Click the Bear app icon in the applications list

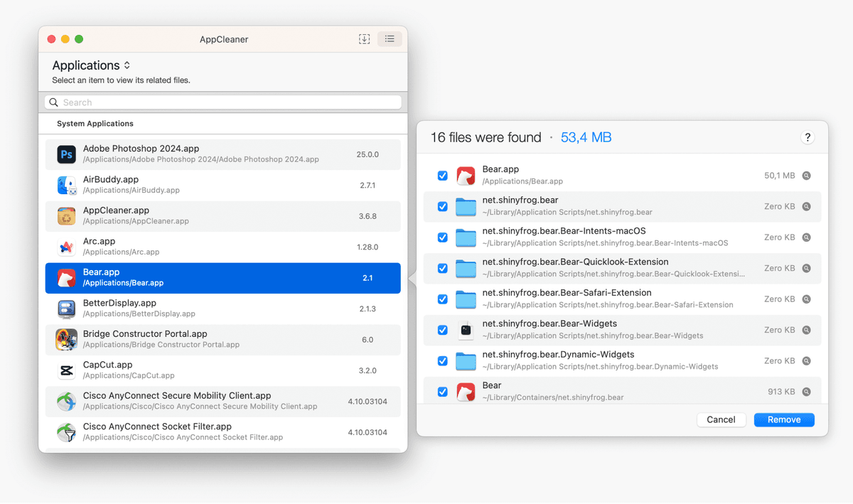click(x=67, y=278)
